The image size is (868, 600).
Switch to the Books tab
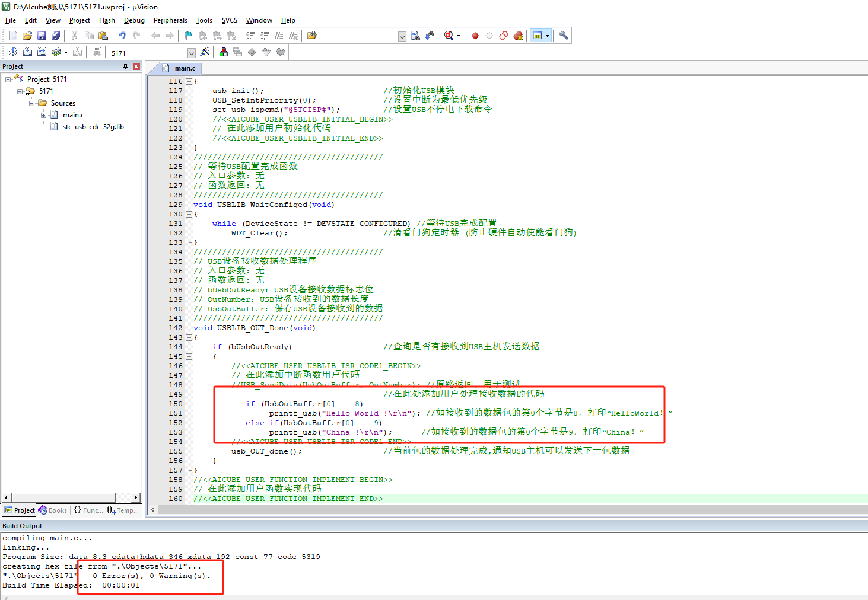point(53,510)
